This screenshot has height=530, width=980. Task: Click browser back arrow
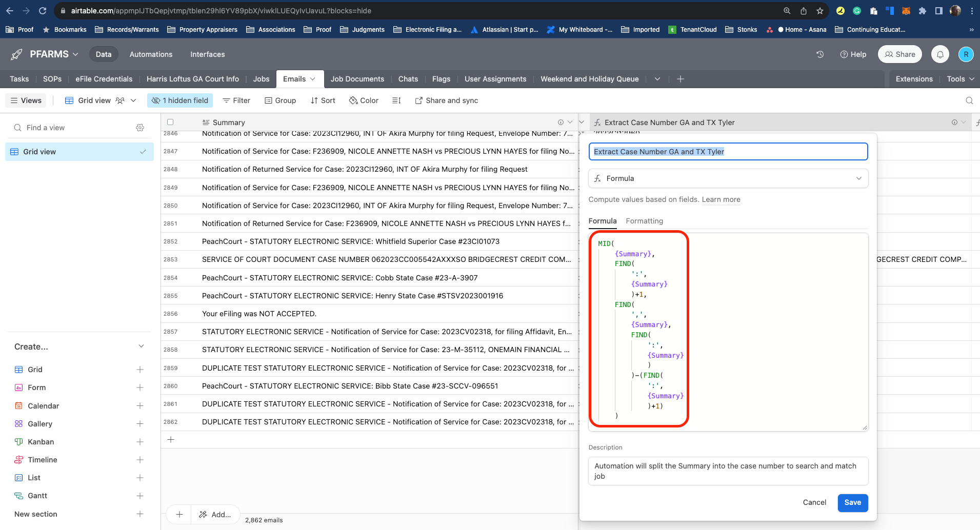[10, 11]
